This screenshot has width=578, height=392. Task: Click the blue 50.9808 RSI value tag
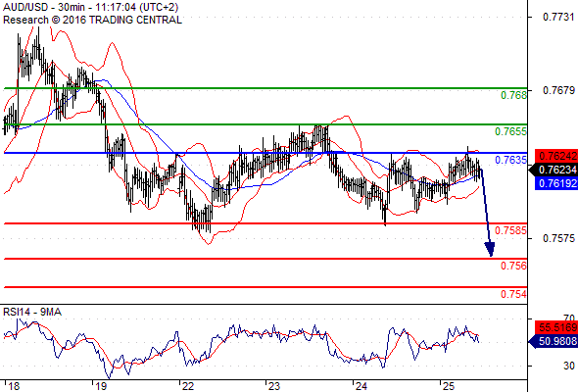coord(554,341)
